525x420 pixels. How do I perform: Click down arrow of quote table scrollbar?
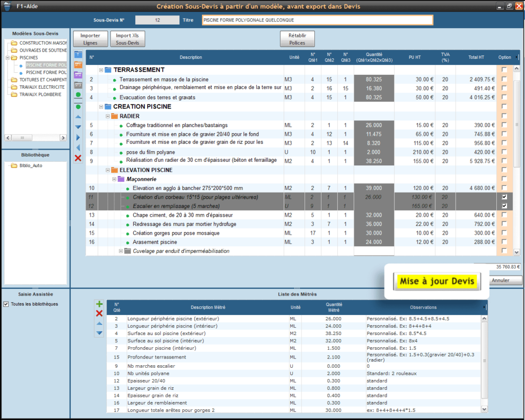pos(517,253)
